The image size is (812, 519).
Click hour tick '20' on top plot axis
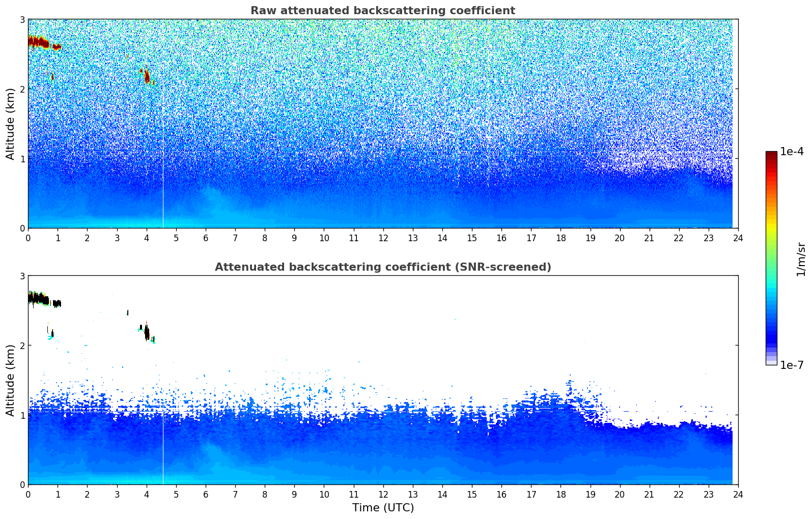coord(620,238)
